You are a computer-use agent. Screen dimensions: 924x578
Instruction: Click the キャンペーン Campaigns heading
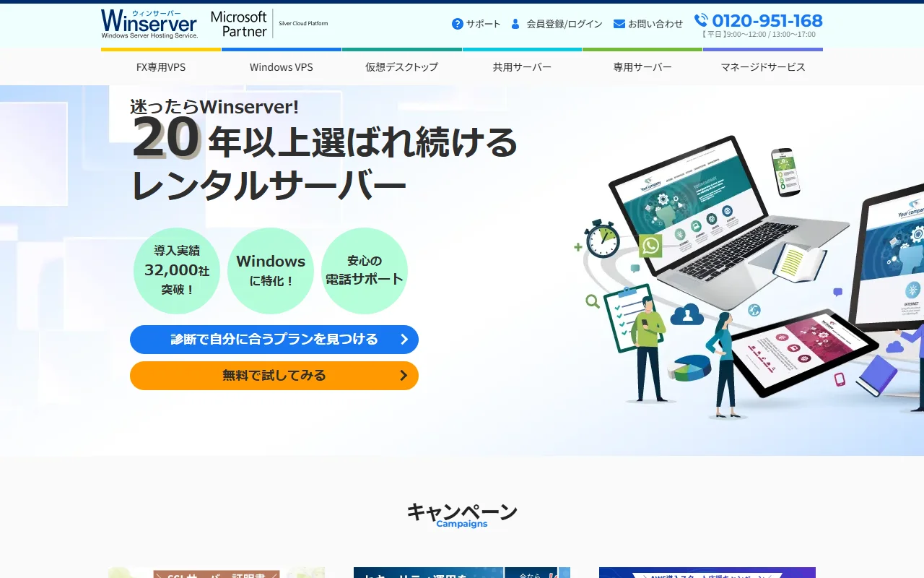tap(462, 515)
